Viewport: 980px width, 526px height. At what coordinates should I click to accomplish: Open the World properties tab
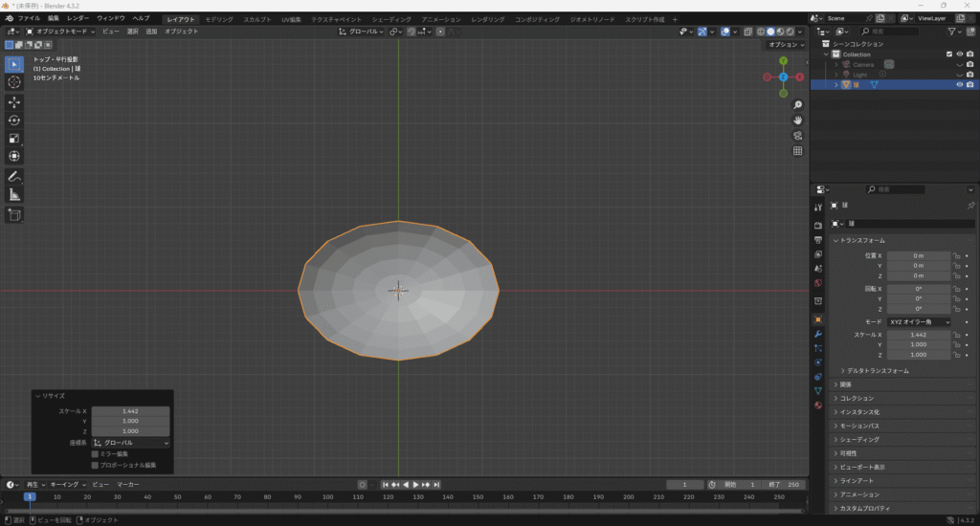pyautogui.click(x=818, y=283)
